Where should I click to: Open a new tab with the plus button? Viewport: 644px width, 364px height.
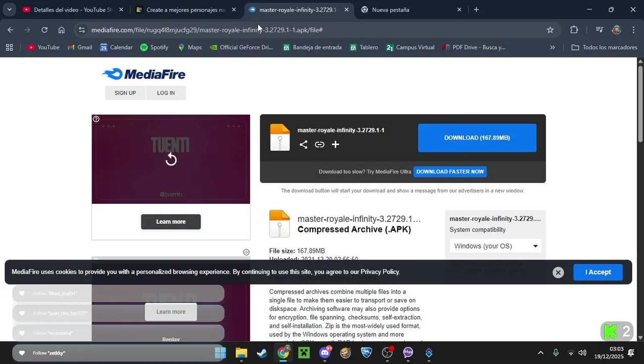(x=476, y=10)
